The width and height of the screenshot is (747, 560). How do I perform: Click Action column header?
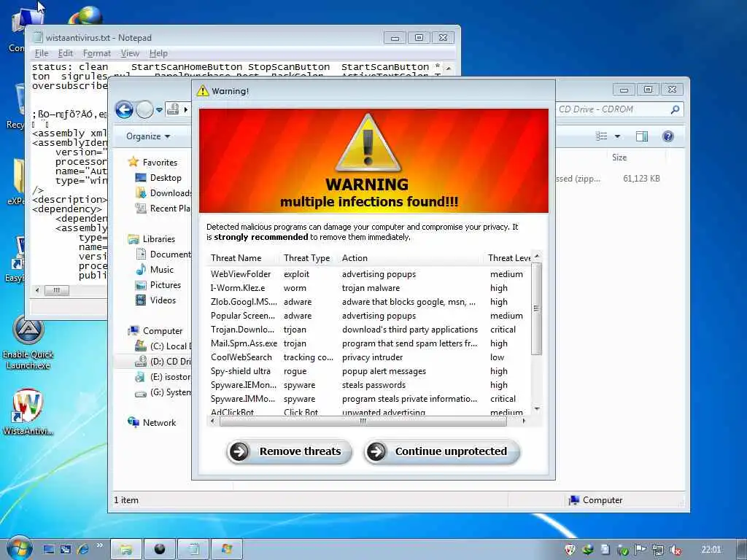click(355, 258)
